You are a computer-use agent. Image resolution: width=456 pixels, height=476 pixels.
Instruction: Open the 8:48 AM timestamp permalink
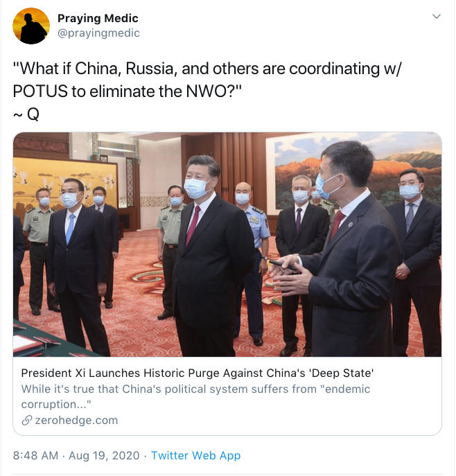coord(35,455)
